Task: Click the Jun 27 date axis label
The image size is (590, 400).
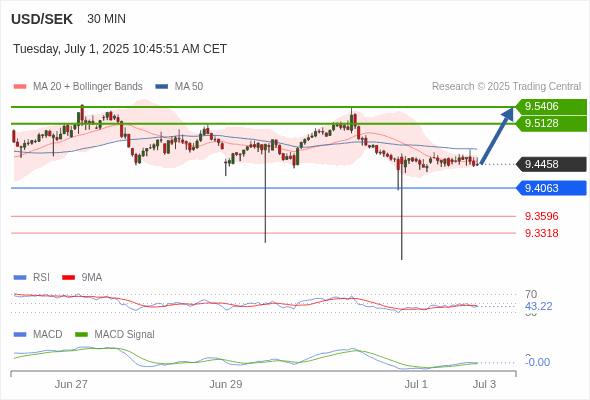Action: (71, 384)
